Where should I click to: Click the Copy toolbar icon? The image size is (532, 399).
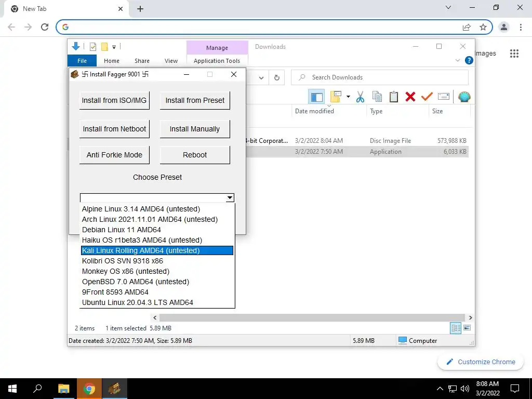click(x=377, y=97)
